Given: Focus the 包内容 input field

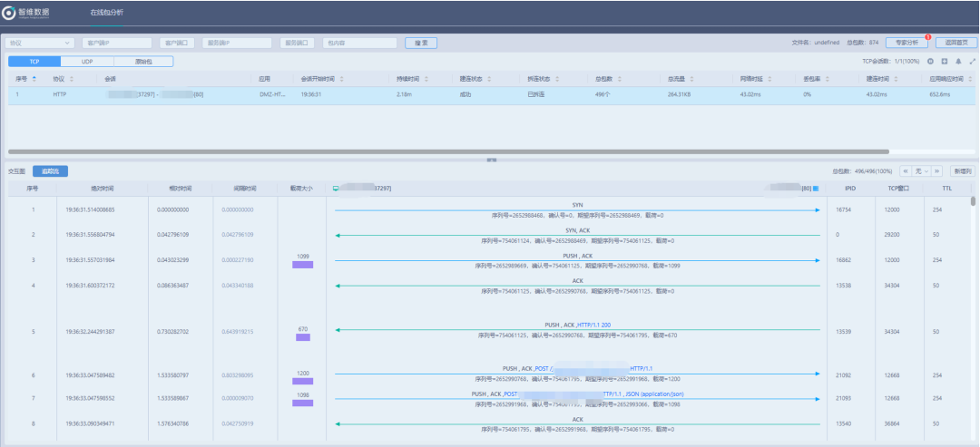Looking at the screenshot, I should [x=360, y=44].
